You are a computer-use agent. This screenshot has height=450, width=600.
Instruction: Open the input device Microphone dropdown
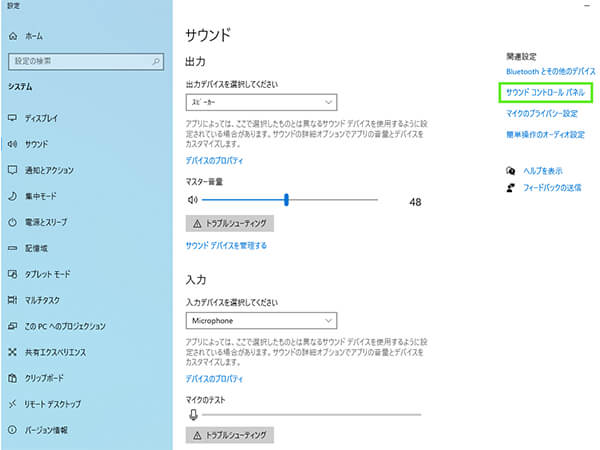click(261, 321)
